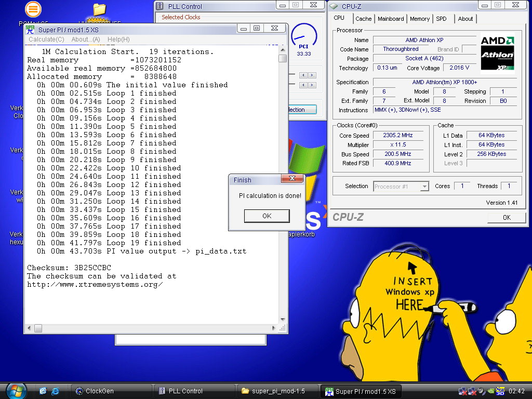Expand the Processor #1 selection dropdown
Viewport: 532px width, 399px height.
click(x=424, y=187)
